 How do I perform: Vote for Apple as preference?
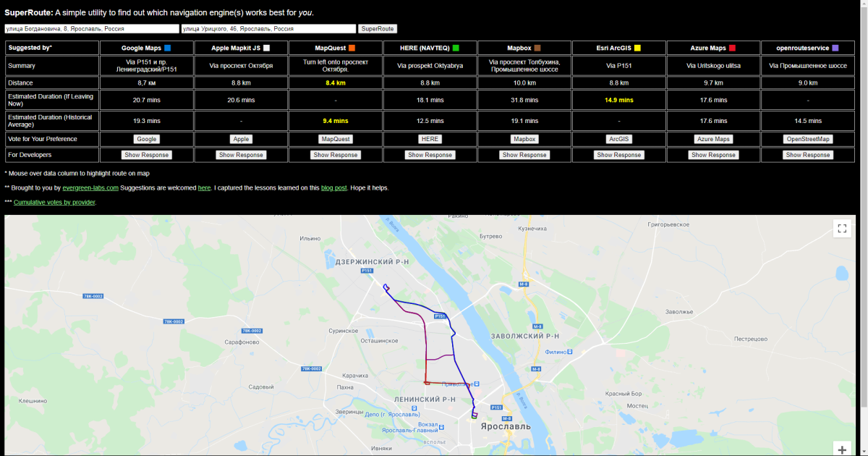click(241, 139)
